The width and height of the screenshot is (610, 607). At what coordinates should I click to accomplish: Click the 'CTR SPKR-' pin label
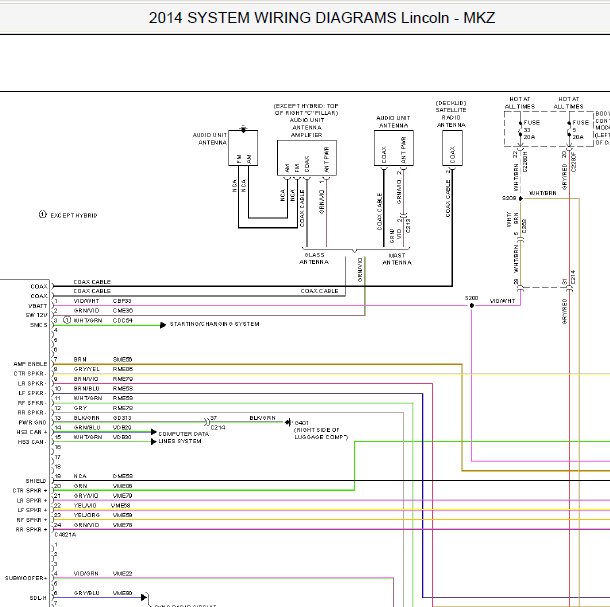tap(30, 374)
